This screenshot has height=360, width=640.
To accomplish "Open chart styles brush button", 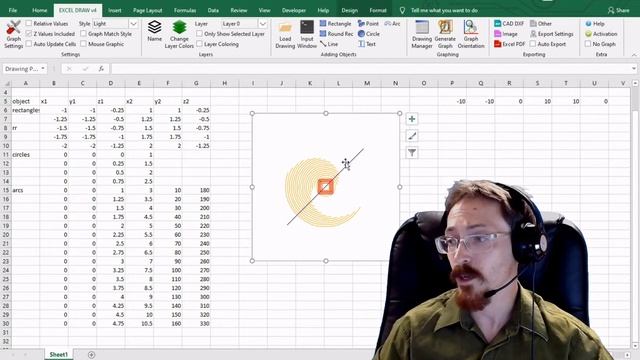I will coord(412,136).
